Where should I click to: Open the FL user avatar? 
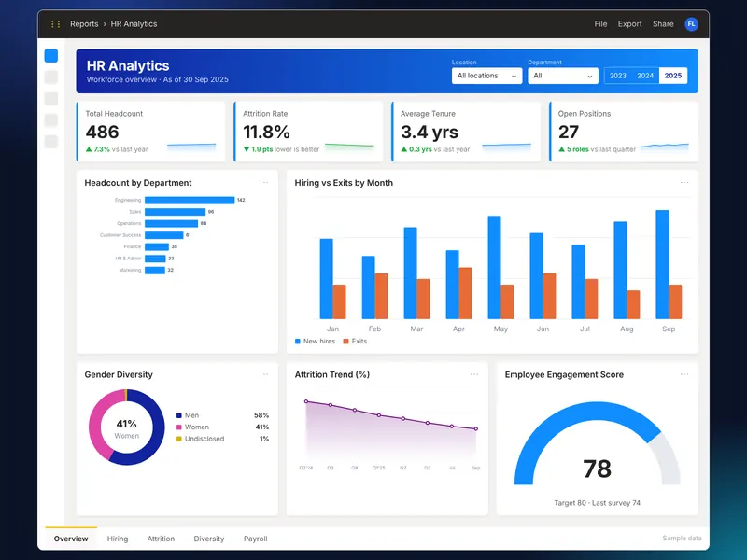pos(691,24)
